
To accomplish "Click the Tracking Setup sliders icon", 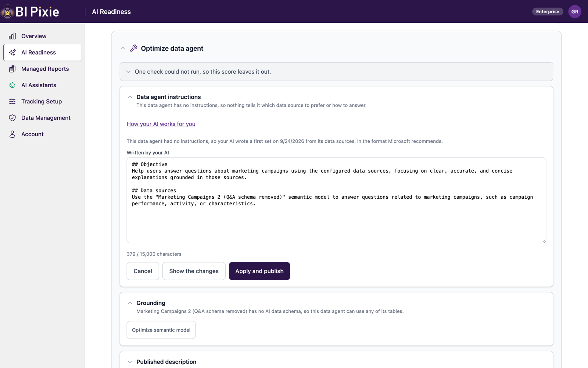I will point(12,102).
